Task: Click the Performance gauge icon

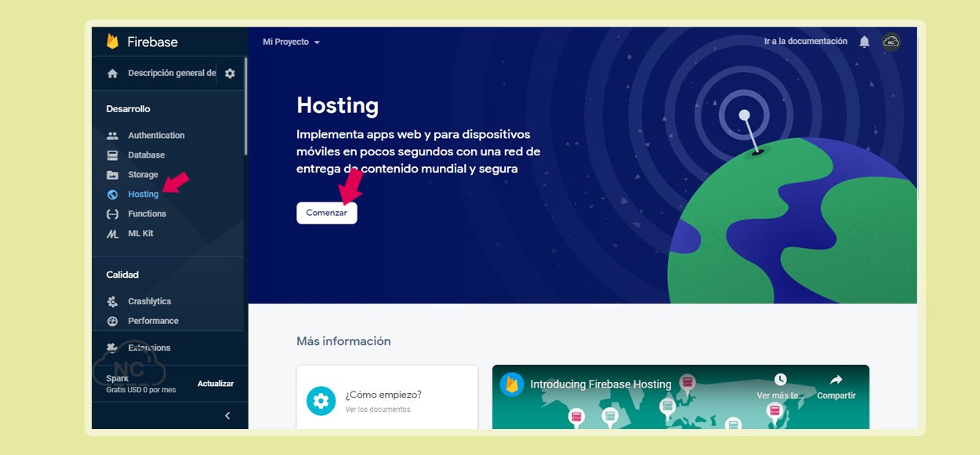Action: coord(112,321)
